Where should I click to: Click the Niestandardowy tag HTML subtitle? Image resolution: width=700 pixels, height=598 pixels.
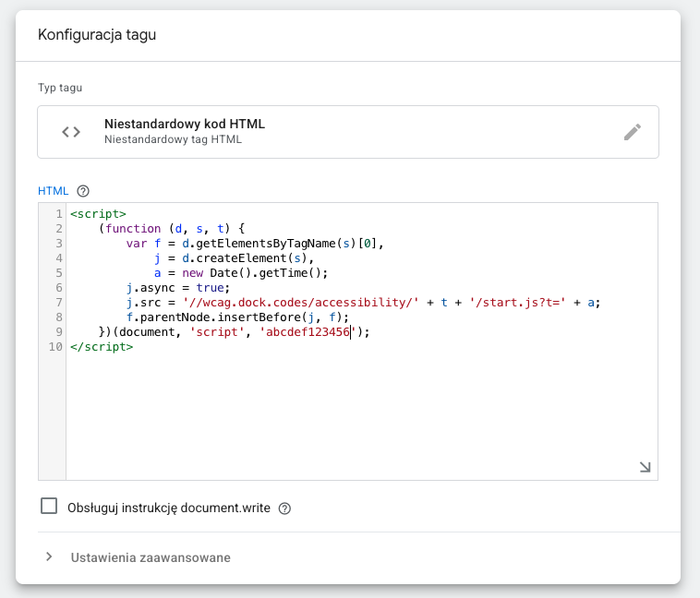pos(174,139)
